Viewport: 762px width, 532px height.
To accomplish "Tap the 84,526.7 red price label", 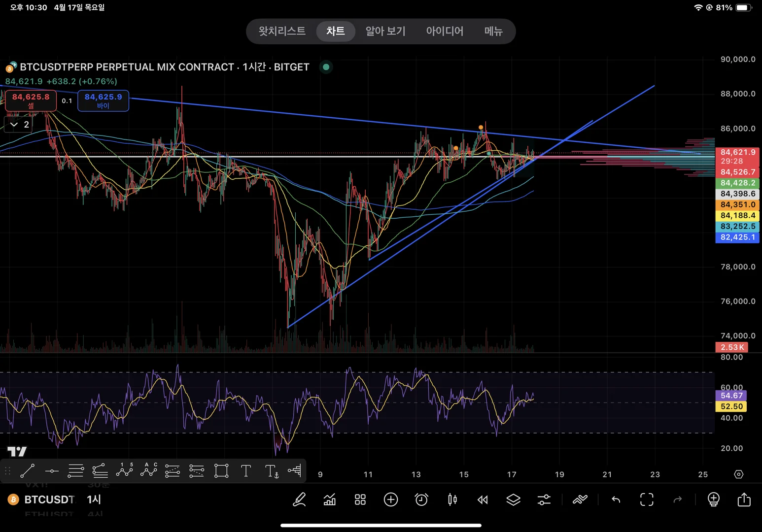I will coord(737,172).
